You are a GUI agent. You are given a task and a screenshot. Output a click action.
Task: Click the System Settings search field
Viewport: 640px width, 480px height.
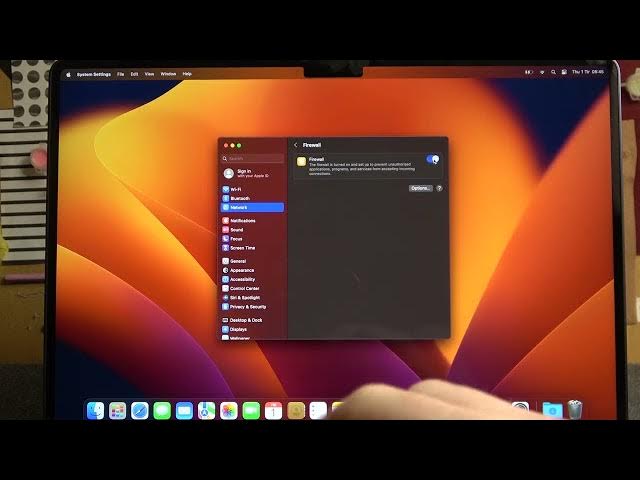[253, 158]
